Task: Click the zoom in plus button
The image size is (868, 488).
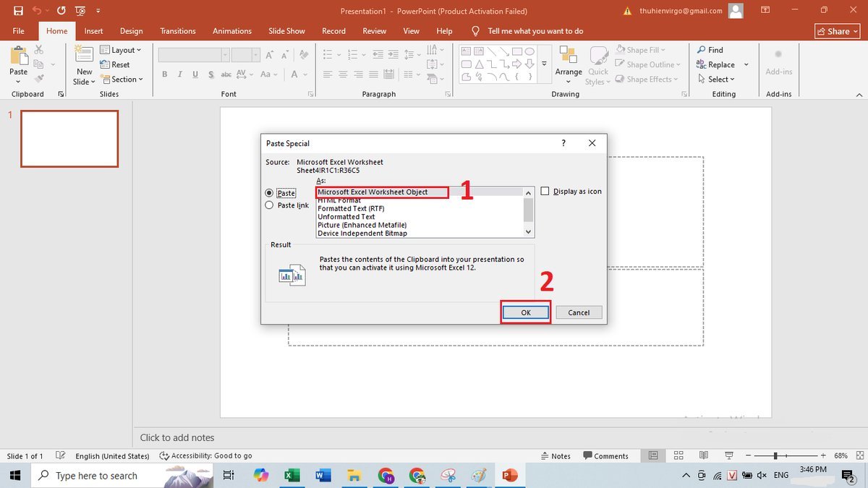Action: point(824,456)
